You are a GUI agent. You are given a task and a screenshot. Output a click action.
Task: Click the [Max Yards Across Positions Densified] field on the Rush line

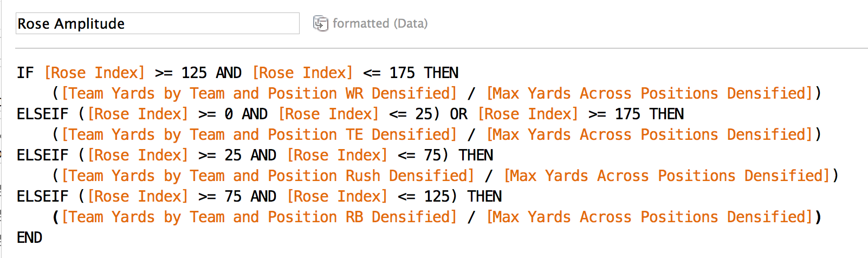[667, 176]
